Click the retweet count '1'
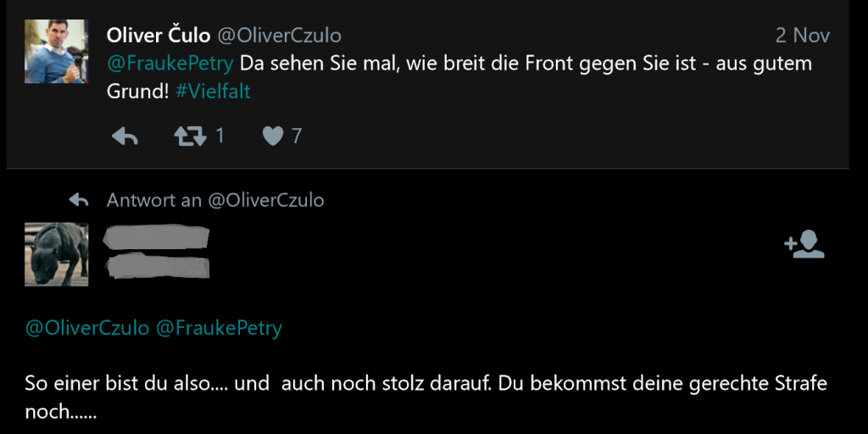Screen dimensions: 868x434 [x=220, y=136]
